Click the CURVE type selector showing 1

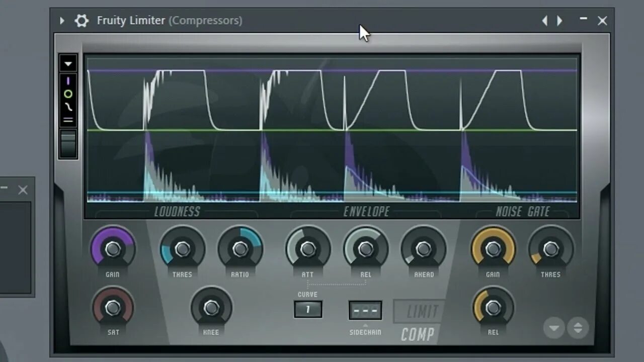click(x=307, y=309)
